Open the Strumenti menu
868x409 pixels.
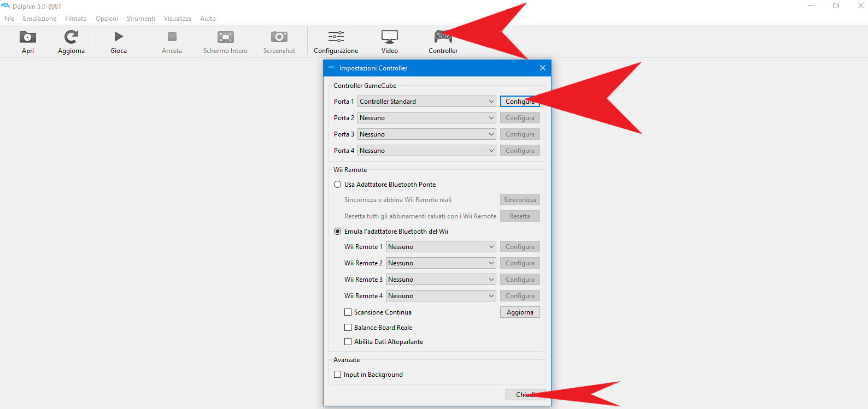pos(141,19)
